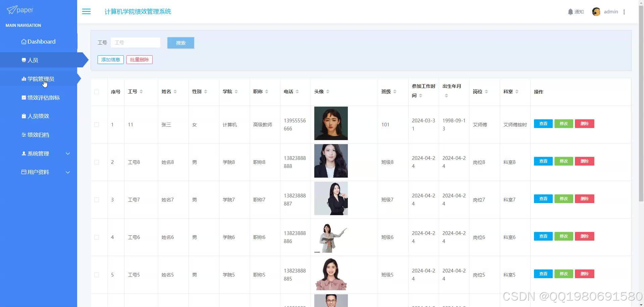Click the 艾师傅按时 cell
Viewport: 644px width, 307px height.
[515, 125]
